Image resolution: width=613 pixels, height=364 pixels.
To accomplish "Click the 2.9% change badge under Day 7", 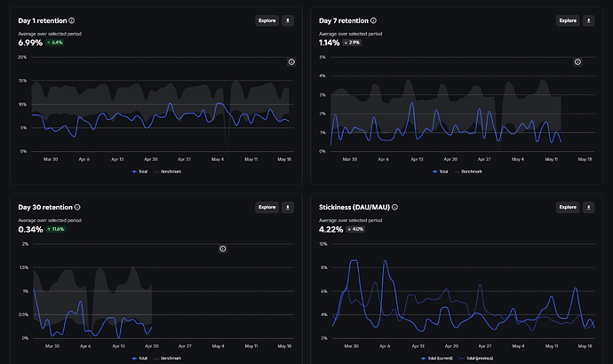I will click(352, 43).
